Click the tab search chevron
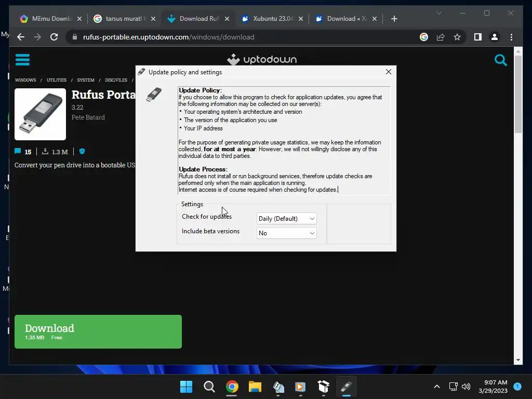Image resolution: width=532 pixels, height=399 pixels. coord(438,13)
